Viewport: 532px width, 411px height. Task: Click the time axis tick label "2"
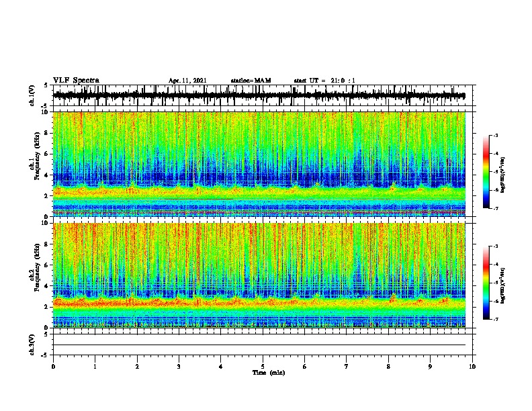coord(137,367)
